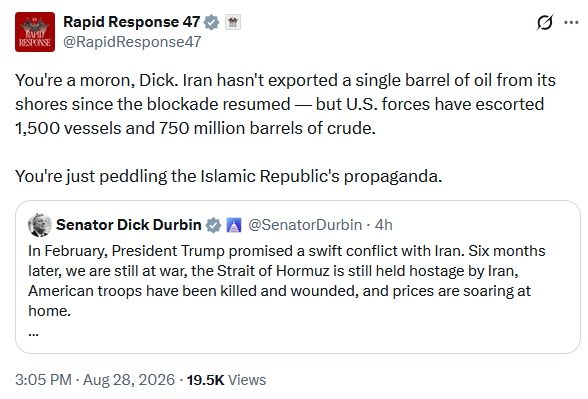The image size is (588, 399).
Task: Expand the quoted post's trailing ellipsis
Action: 33,333
